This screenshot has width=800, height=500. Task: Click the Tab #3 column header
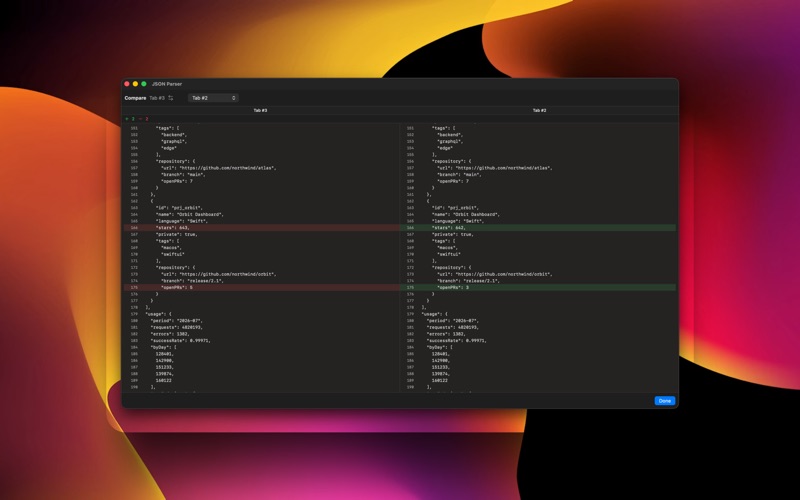[260, 110]
